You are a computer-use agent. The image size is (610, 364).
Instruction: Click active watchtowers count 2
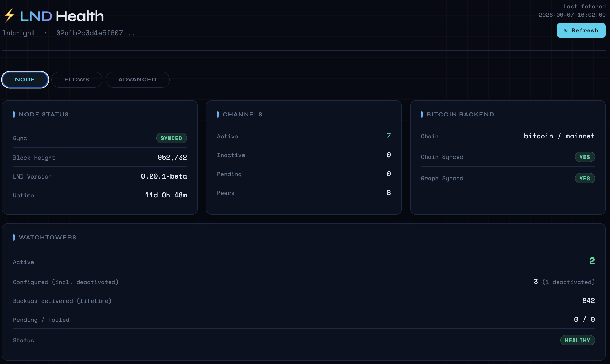pyautogui.click(x=592, y=261)
